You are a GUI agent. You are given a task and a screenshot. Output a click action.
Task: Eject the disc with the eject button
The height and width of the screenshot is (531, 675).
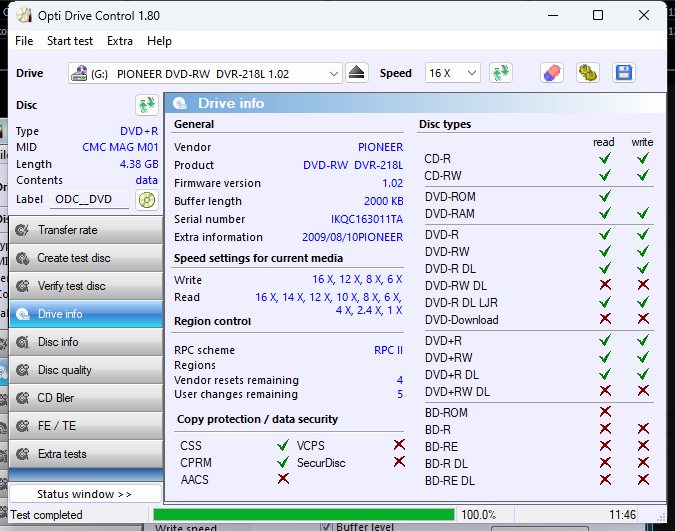tap(356, 73)
